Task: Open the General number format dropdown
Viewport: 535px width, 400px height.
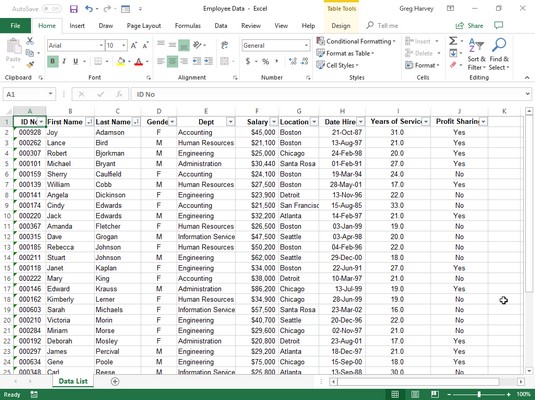Action: 306,45
